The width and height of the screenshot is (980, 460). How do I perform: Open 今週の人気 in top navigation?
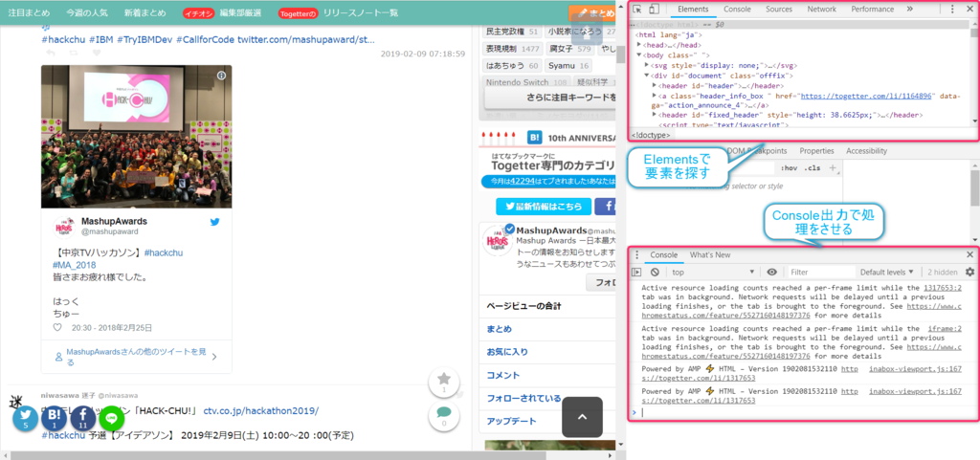pyautogui.click(x=87, y=12)
